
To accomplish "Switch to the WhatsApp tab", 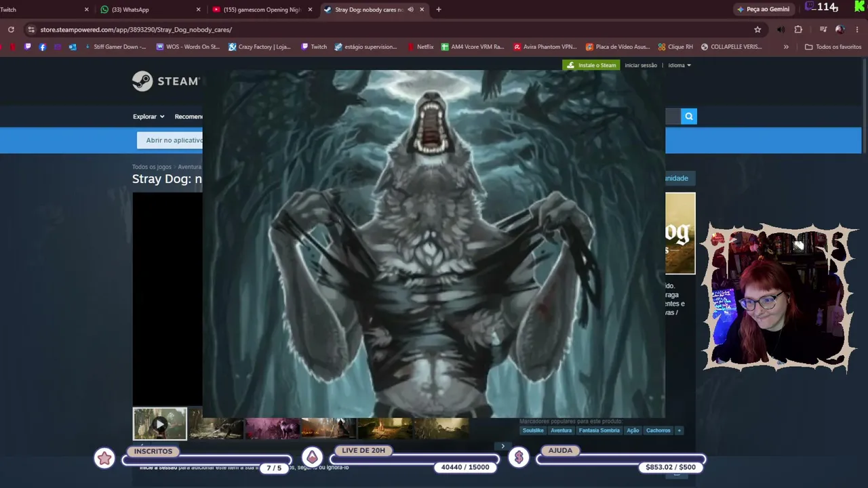I will (x=149, y=9).
